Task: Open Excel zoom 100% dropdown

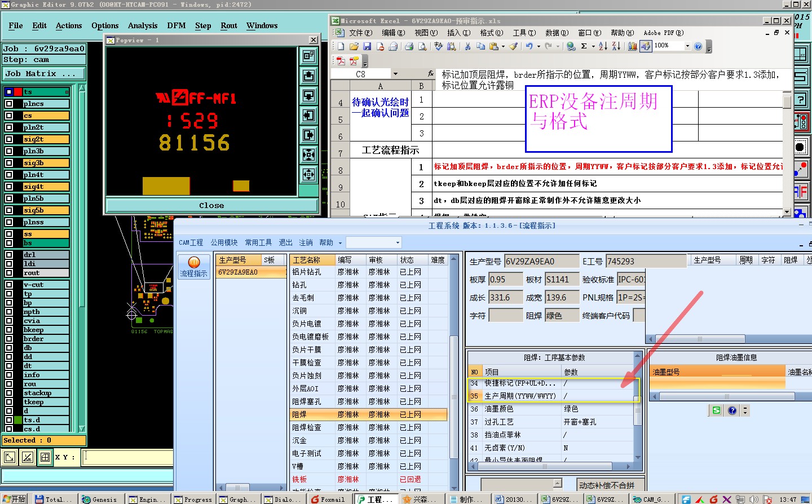Action: (687, 46)
